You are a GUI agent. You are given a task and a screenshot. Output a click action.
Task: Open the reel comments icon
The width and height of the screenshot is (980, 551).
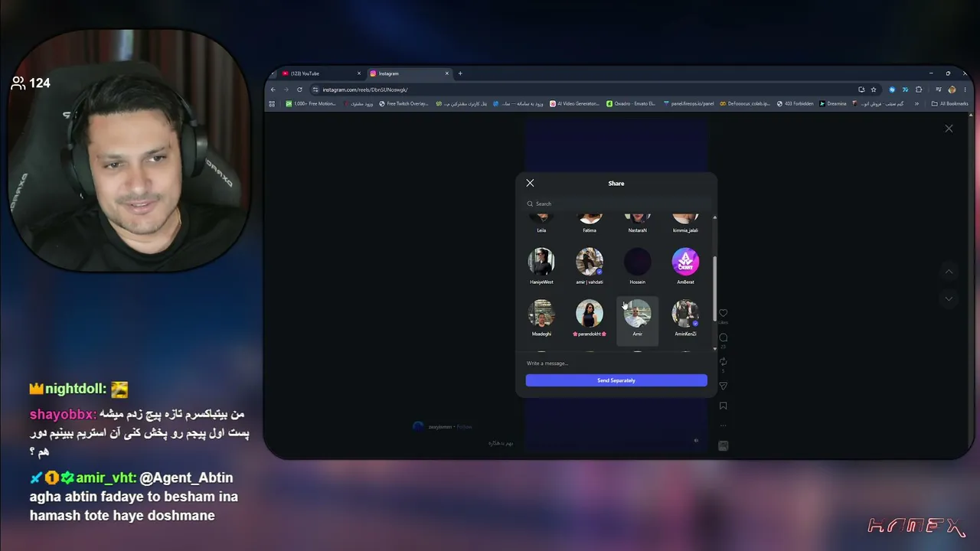[723, 337]
